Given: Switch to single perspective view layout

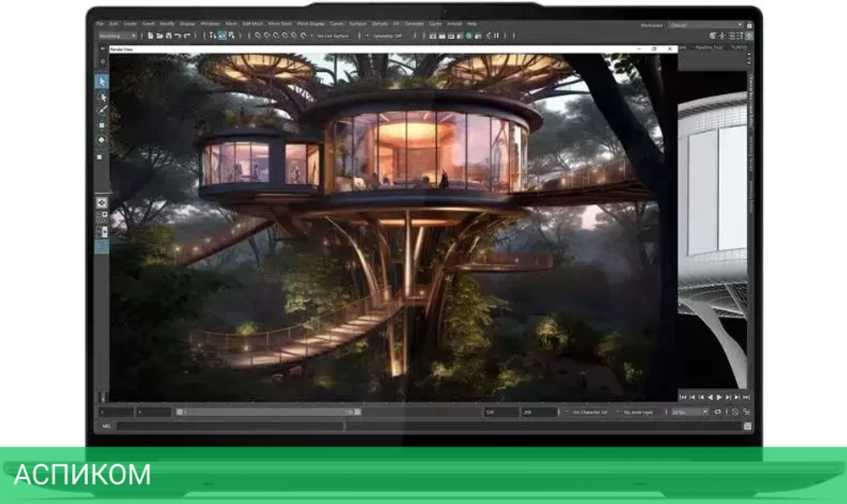Looking at the screenshot, I should click(102, 202).
